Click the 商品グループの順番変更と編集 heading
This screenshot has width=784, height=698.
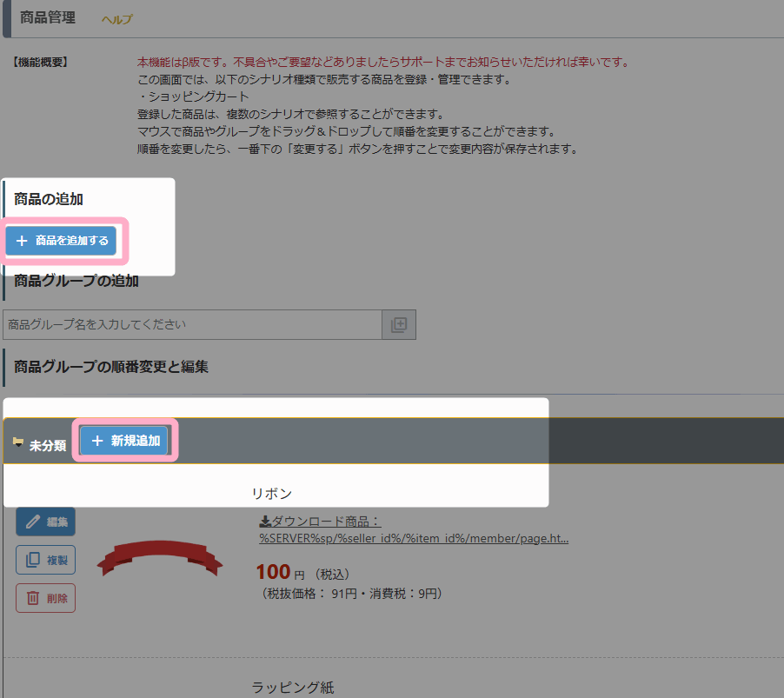[x=111, y=367]
